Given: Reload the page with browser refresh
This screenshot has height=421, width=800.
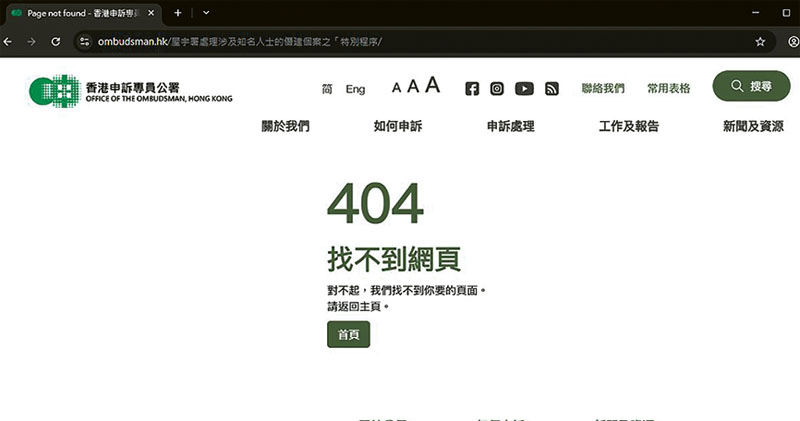Looking at the screenshot, I should click(x=56, y=42).
